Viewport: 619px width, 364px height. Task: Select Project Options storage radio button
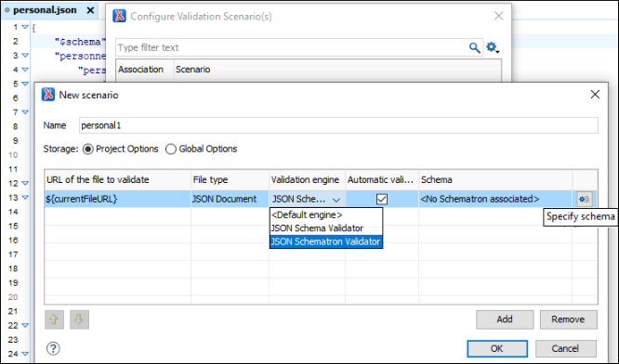click(x=87, y=149)
